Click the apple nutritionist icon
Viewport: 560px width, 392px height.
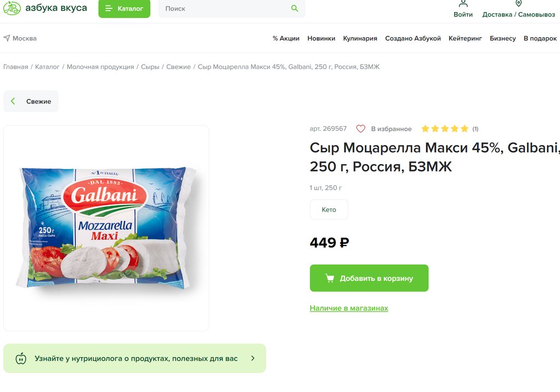coord(21,359)
